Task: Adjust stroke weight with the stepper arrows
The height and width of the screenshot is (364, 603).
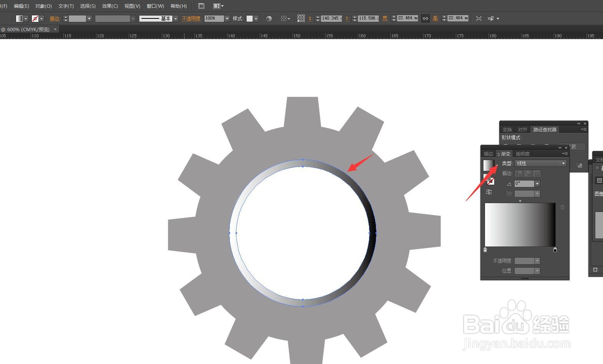Action: click(65, 18)
